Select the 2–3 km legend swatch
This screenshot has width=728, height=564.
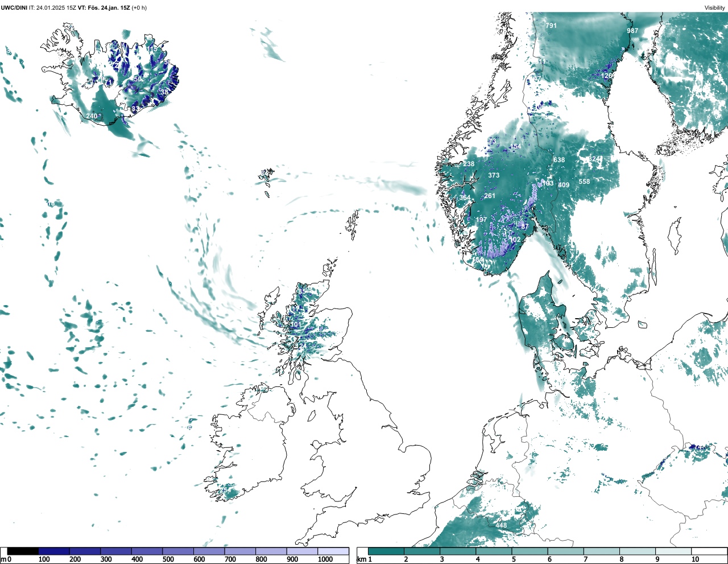(422, 551)
